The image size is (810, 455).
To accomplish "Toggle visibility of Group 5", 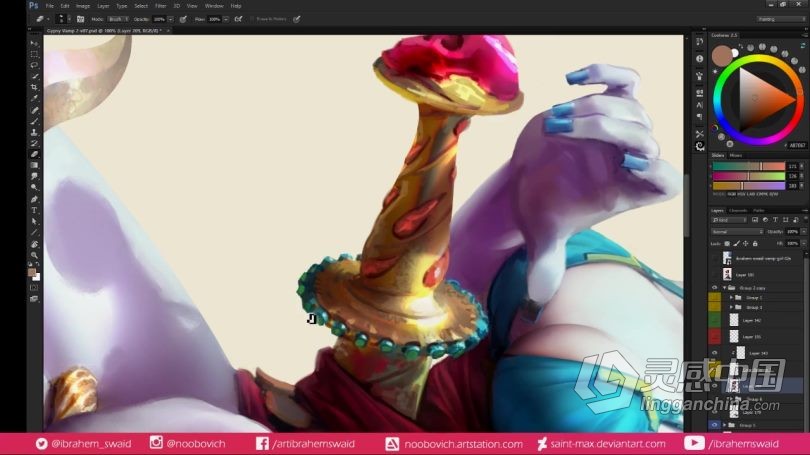I will pos(714,425).
